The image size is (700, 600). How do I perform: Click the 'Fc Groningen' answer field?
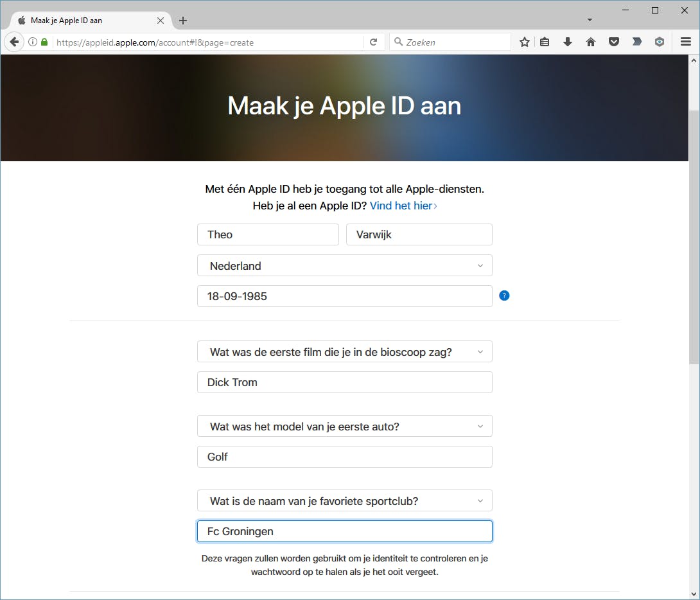pyautogui.click(x=345, y=531)
